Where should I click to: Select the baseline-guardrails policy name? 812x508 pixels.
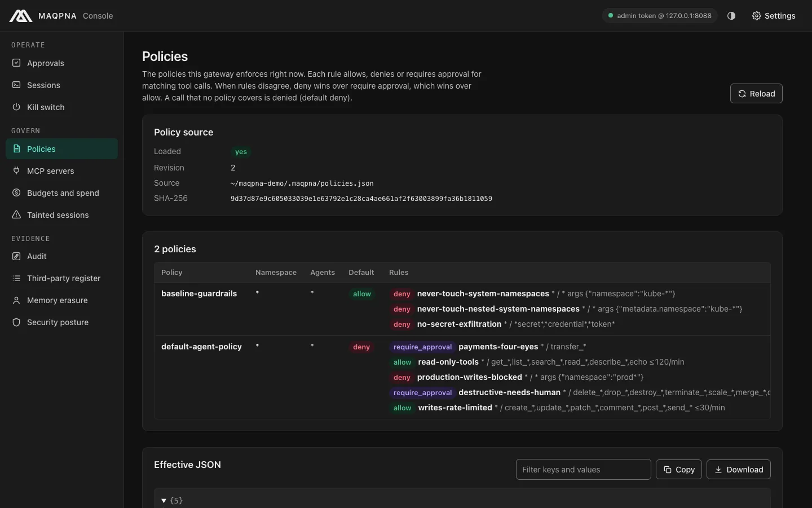pyautogui.click(x=199, y=294)
